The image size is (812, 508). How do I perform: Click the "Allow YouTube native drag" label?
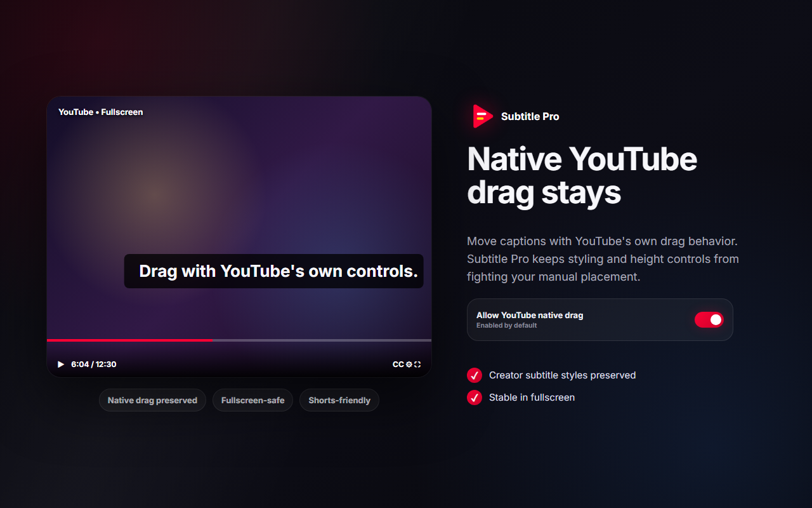point(530,315)
